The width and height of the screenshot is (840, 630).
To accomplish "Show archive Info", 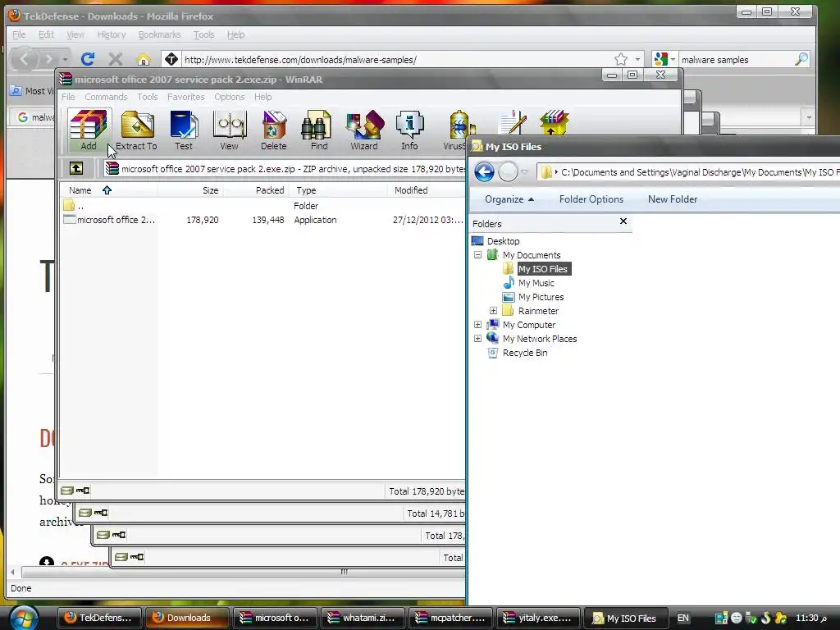I will [409, 130].
